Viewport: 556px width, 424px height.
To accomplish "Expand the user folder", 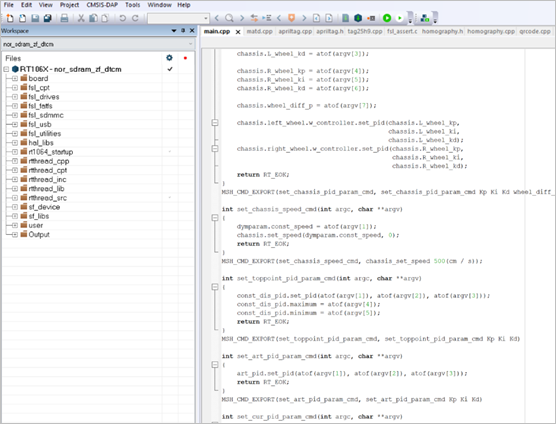I will (x=15, y=225).
